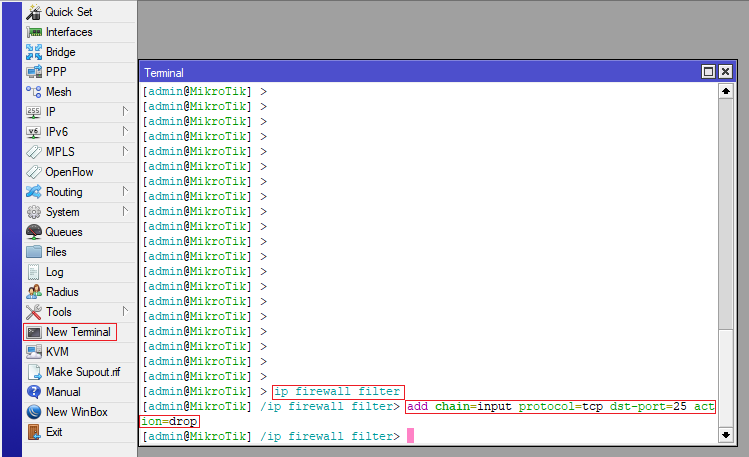This screenshot has width=749, height=457.
Task: Click the Tools wrench icon
Action: click(34, 312)
